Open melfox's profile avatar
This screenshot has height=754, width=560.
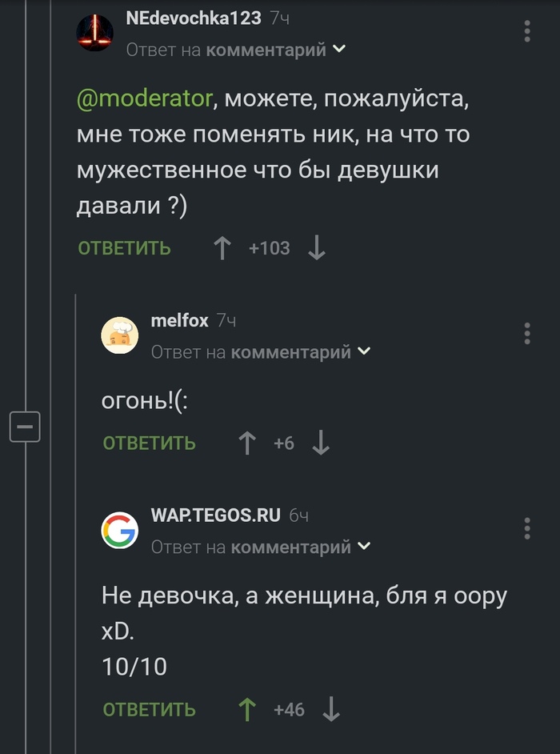click(120, 335)
